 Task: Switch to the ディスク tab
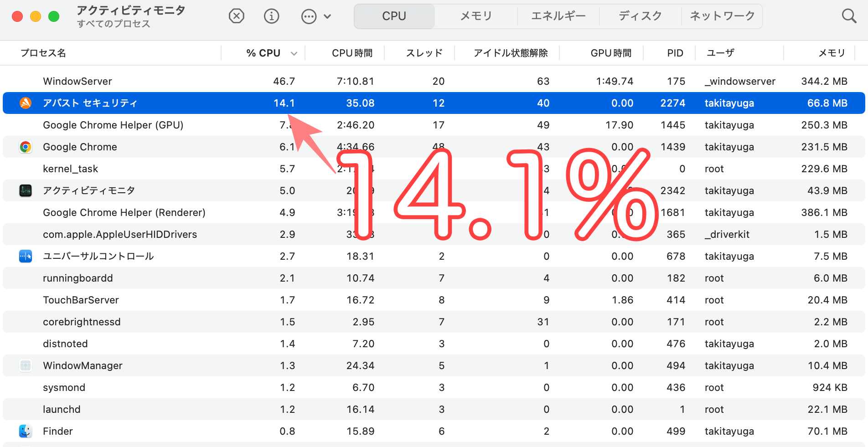point(640,16)
